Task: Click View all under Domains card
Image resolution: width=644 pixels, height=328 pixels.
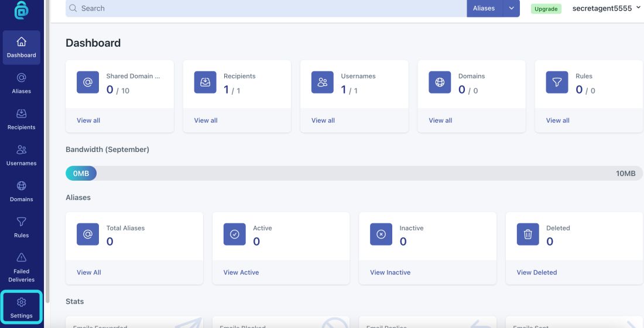Action: click(x=440, y=120)
